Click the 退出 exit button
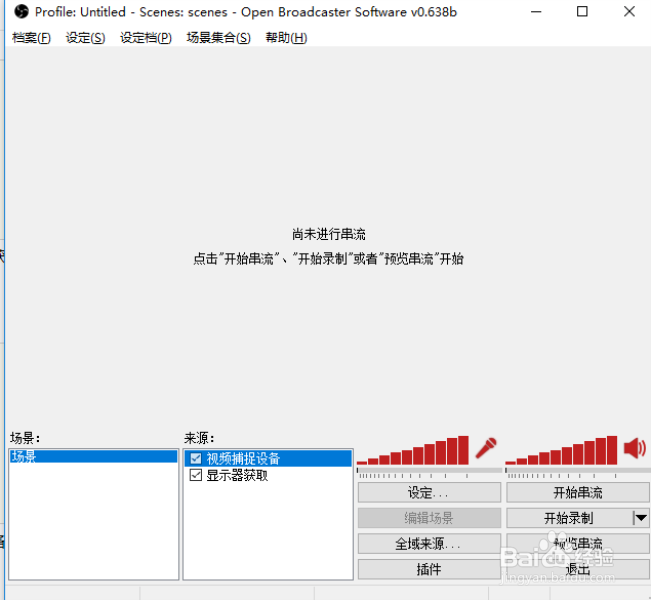Viewport: 651px width, 600px height. coord(578,569)
